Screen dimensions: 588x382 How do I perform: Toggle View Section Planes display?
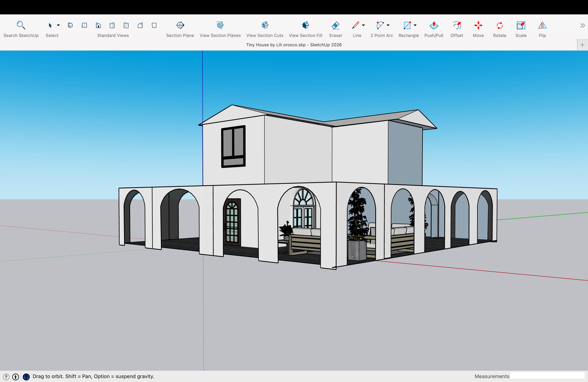[220, 25]
